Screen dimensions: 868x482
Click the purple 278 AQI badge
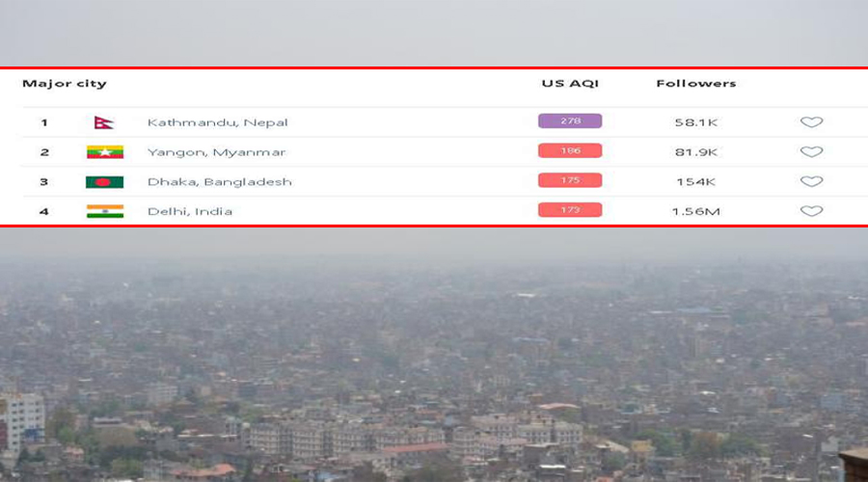[x=570, y=121]
